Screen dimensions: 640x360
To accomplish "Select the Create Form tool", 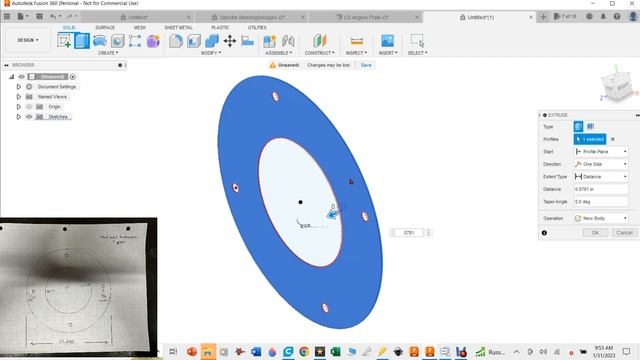I will point(153,41).
